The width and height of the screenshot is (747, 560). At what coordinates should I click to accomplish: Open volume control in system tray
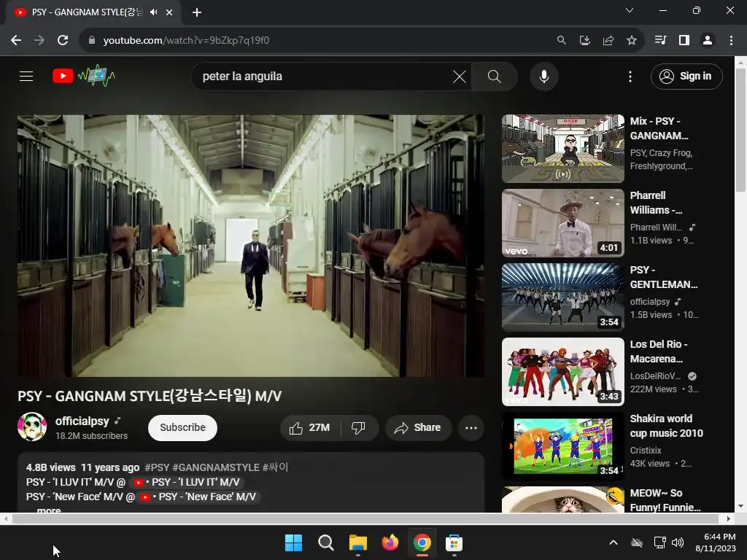click(678, 542)
